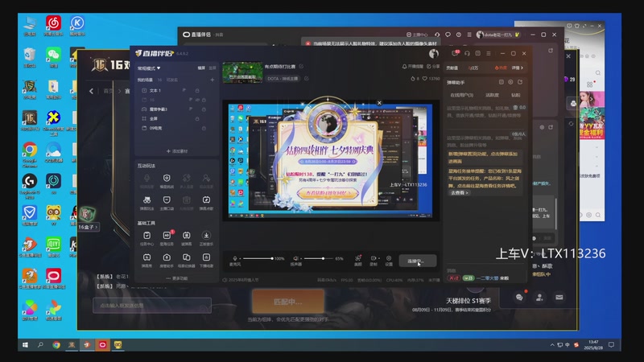Screen dimensions: 644x362
Task: Click 开播提醒 stream reminder
Action: tap(412, 66)
